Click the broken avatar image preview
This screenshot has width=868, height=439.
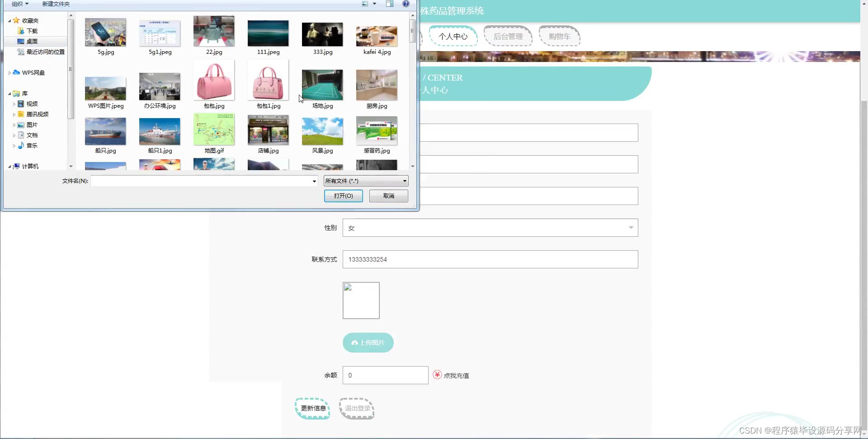coord(361,301)
